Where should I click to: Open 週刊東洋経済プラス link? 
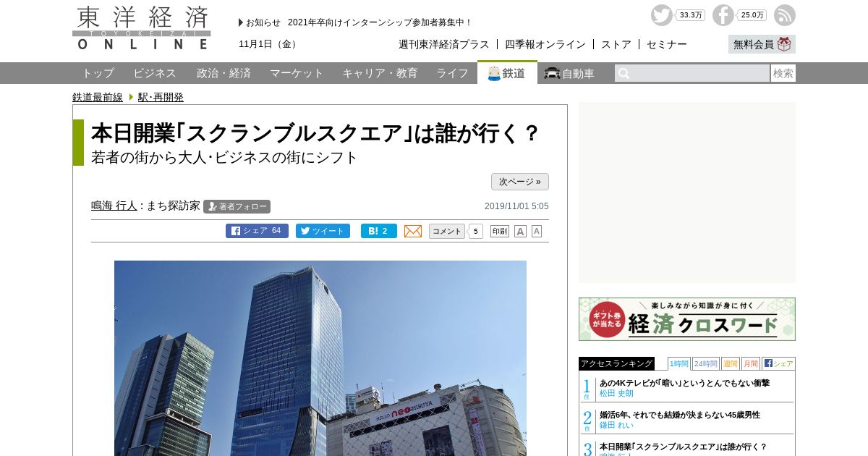click(444, 44)
